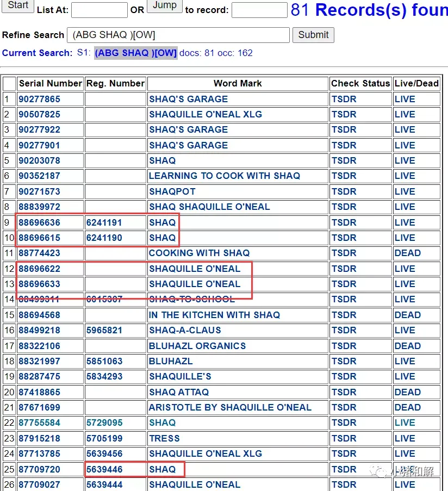Click the Serial Number column header

(x=51, y=83)
